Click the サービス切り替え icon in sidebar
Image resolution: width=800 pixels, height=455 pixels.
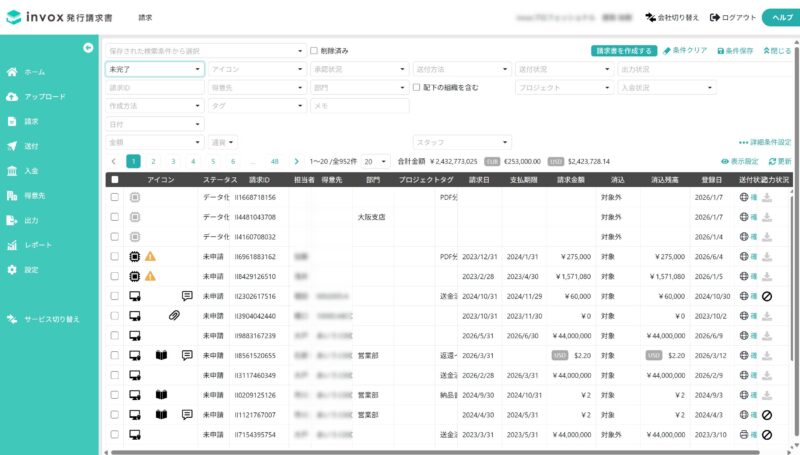click(12, 319)
